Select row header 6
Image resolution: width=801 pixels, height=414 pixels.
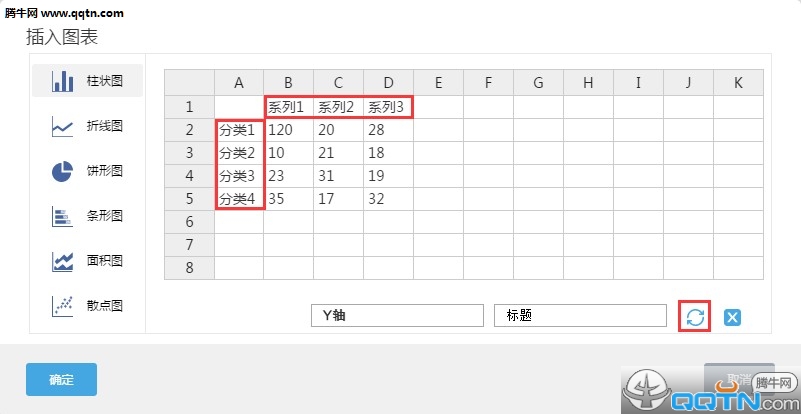[189, 222]
